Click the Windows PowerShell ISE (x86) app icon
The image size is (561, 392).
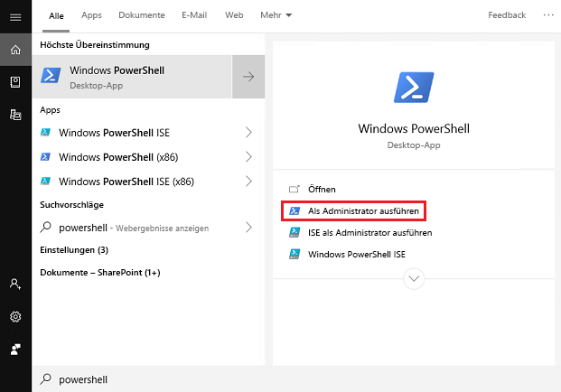coord(45,181)
